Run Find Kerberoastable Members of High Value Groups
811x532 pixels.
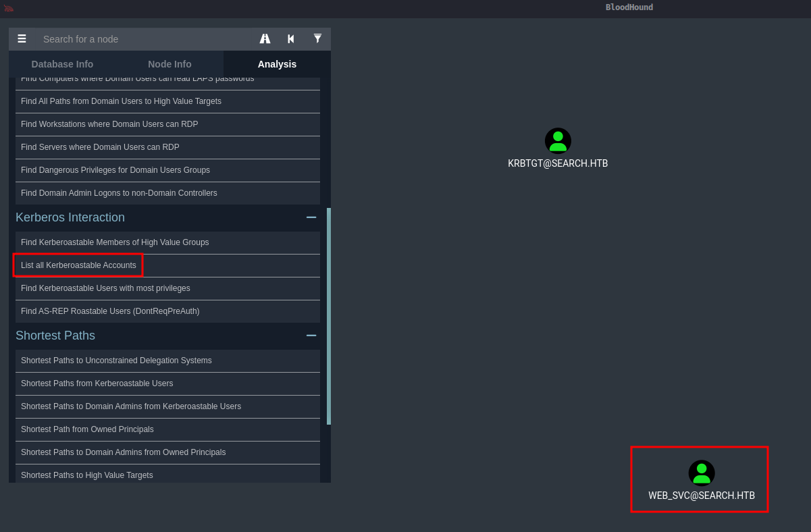[x=167, y=242]
